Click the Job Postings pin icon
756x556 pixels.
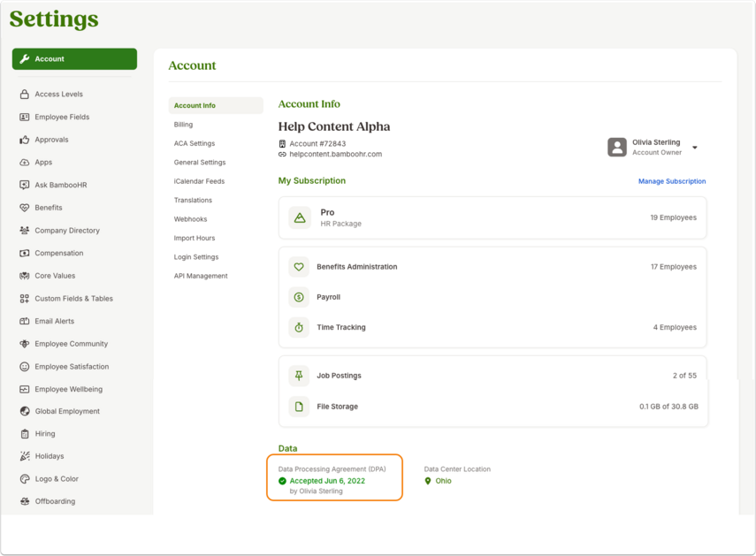[299, 376]
